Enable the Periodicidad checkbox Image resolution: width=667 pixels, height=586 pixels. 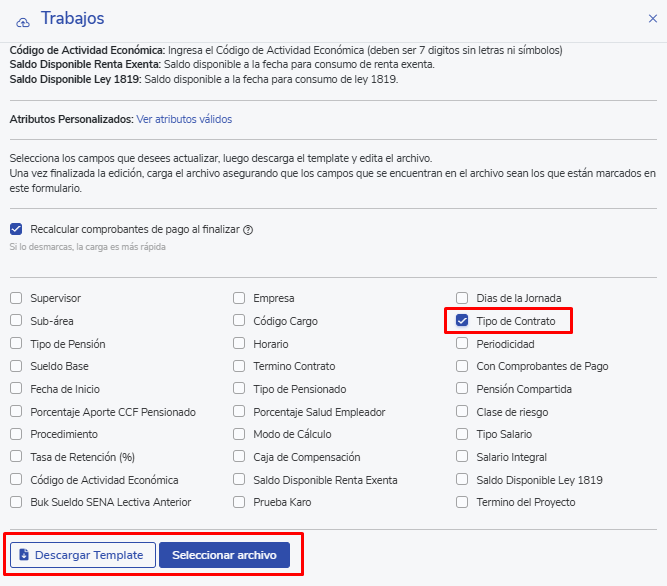tap(462, 344)
